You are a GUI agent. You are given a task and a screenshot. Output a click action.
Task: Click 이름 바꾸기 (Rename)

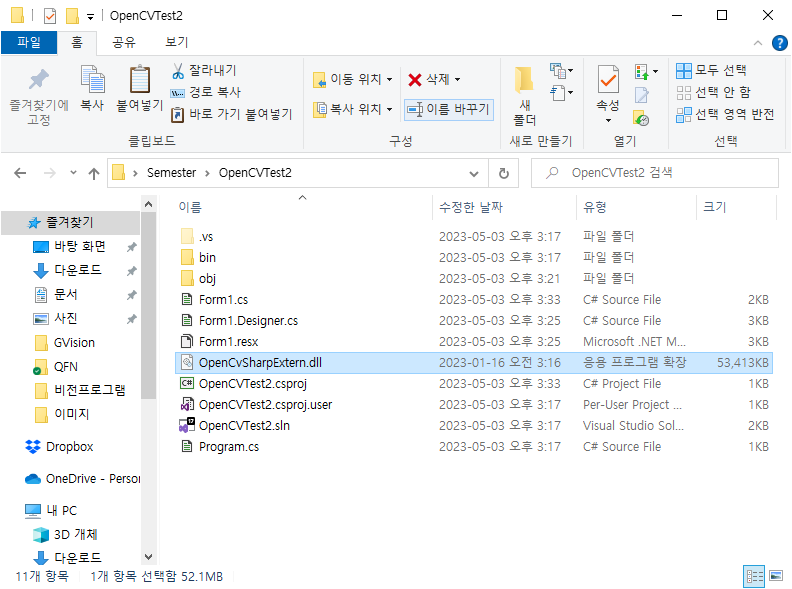[449, 109]
